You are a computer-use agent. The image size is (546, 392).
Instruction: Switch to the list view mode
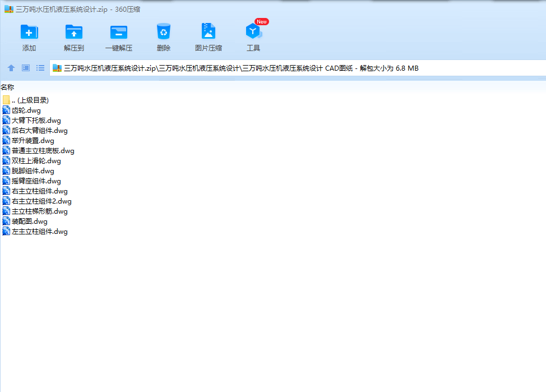pos(40,68)
